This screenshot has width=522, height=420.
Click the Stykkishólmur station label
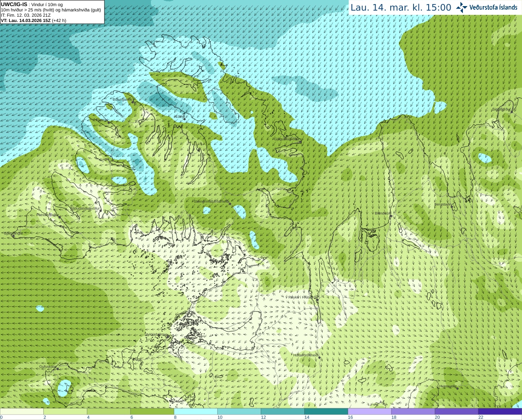point(157,334)
